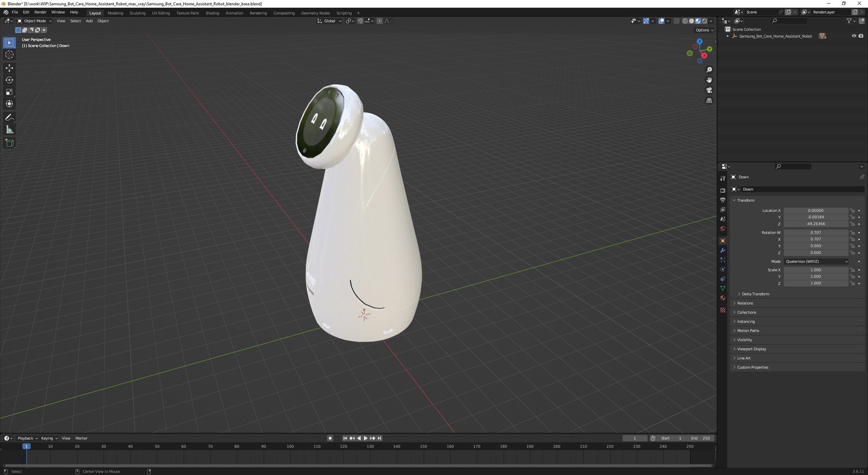Open the World properties tab
This screenshot has height=475, width=868.
point(722,229)
